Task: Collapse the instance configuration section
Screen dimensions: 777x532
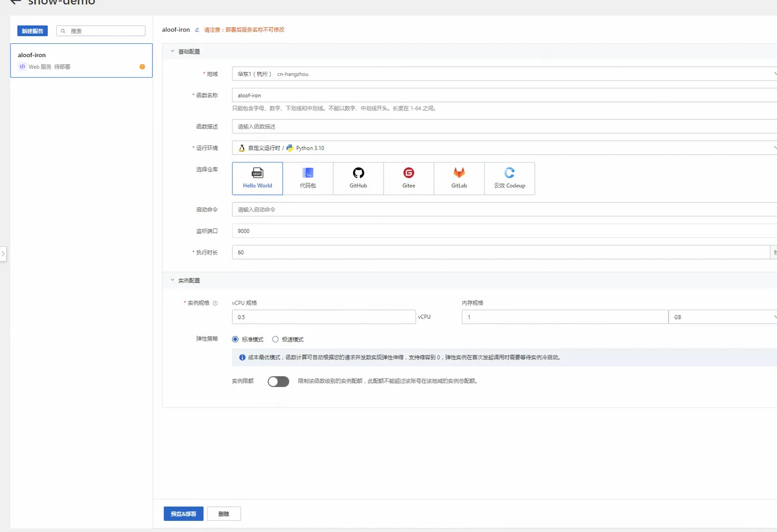Action: 173,280
